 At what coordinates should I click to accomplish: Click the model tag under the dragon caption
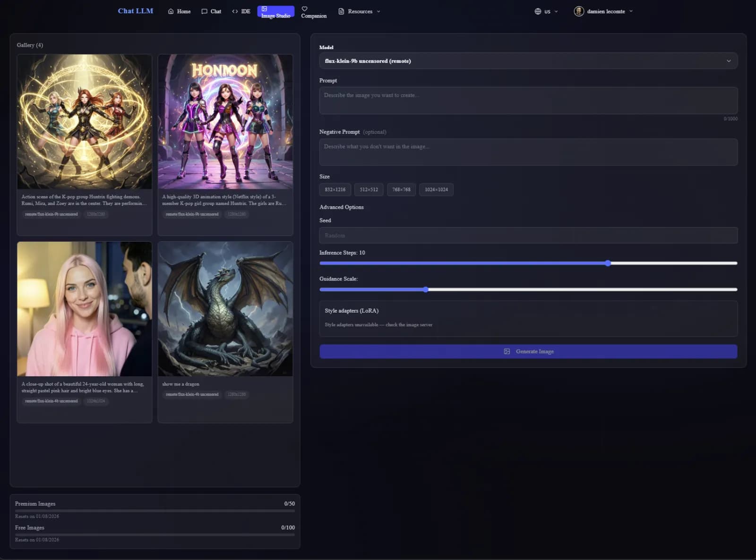click(x=192, y=394)
